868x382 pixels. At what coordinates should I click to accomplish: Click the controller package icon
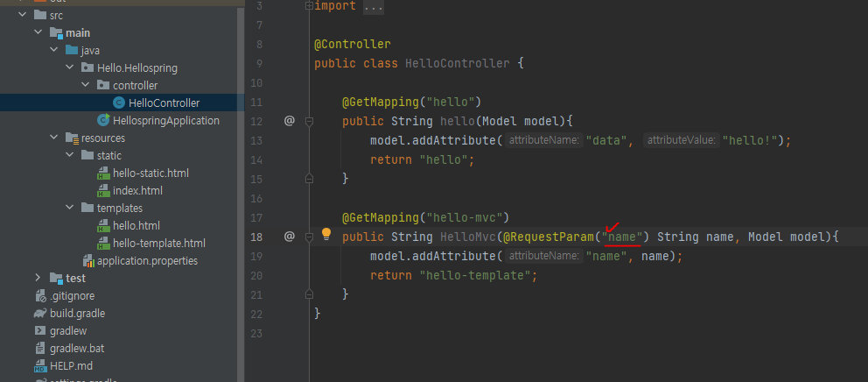coord(103,85)
